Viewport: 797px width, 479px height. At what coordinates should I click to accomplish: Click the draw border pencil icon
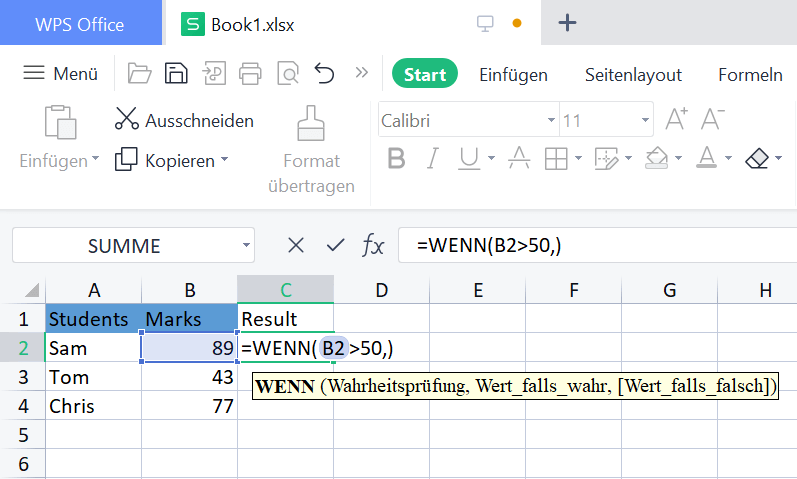(606, 159)
